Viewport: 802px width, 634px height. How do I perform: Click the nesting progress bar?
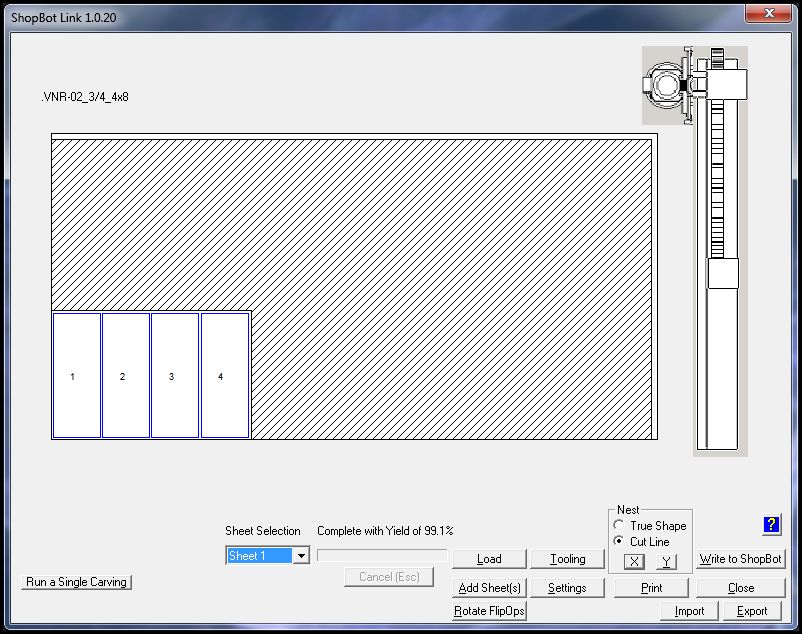tap(382, 556)
